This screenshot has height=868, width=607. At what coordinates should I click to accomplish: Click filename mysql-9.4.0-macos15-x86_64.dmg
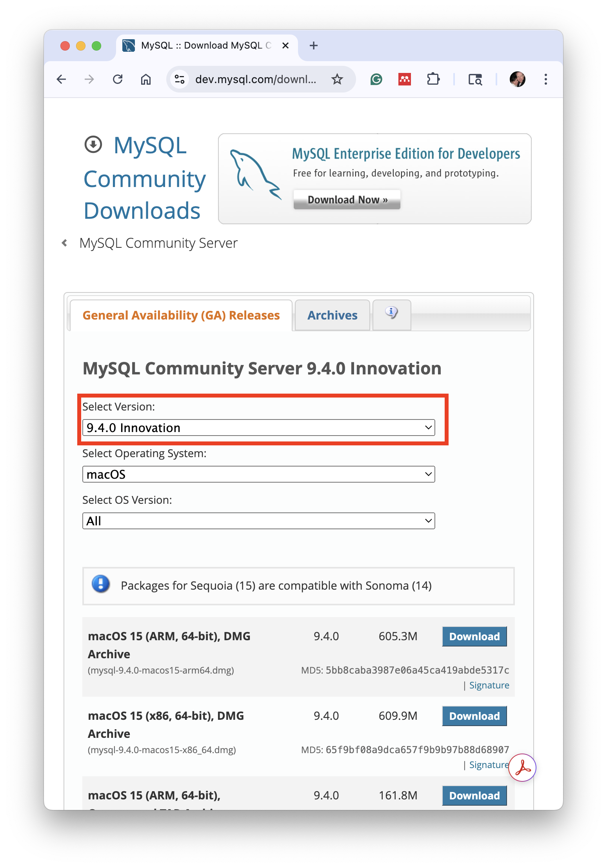(x=162, y=750)
